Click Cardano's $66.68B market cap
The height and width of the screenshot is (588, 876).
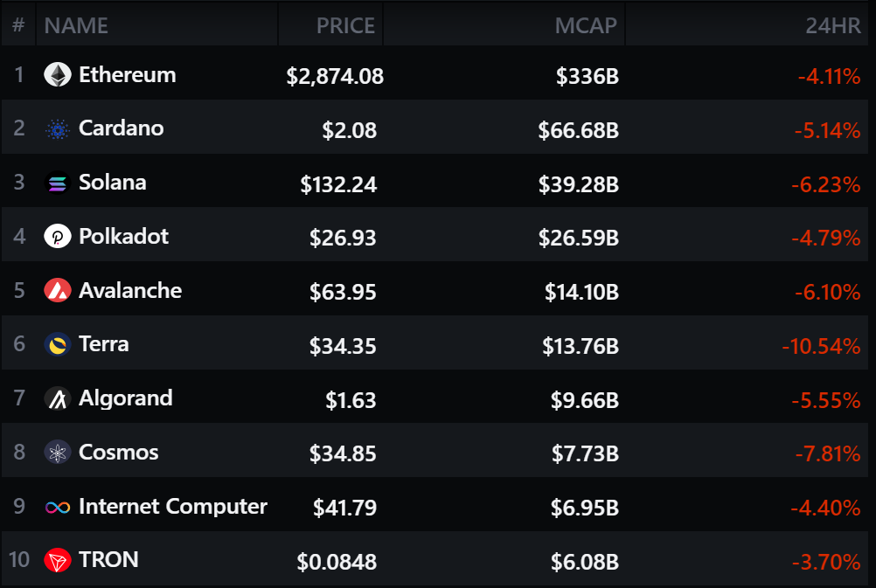[579, 130]
